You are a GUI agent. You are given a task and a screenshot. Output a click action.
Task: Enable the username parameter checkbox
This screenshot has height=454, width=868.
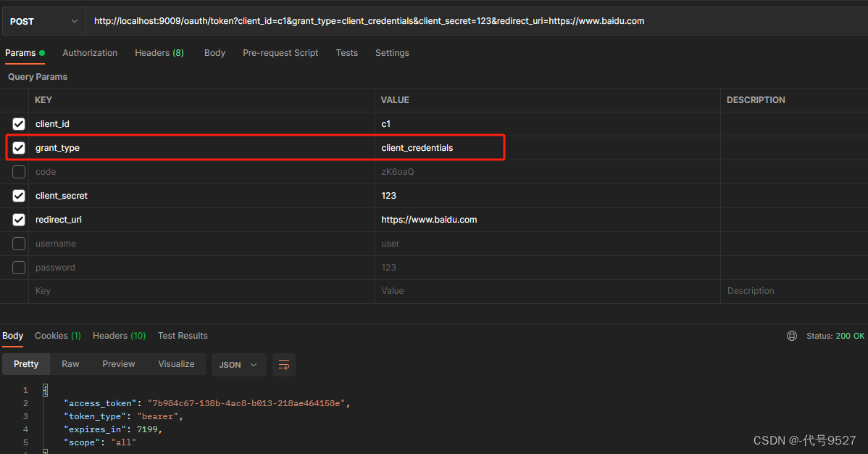click(19, 244)
